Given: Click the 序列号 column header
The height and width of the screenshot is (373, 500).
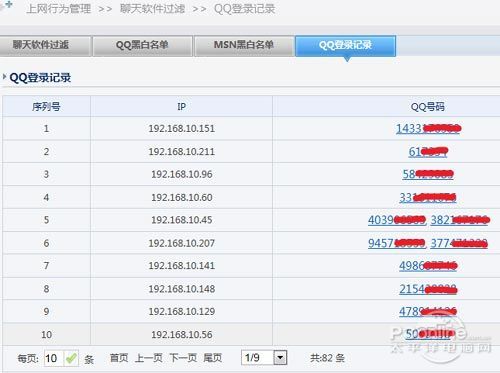Looking at the screenshot, I should point(46,107).
